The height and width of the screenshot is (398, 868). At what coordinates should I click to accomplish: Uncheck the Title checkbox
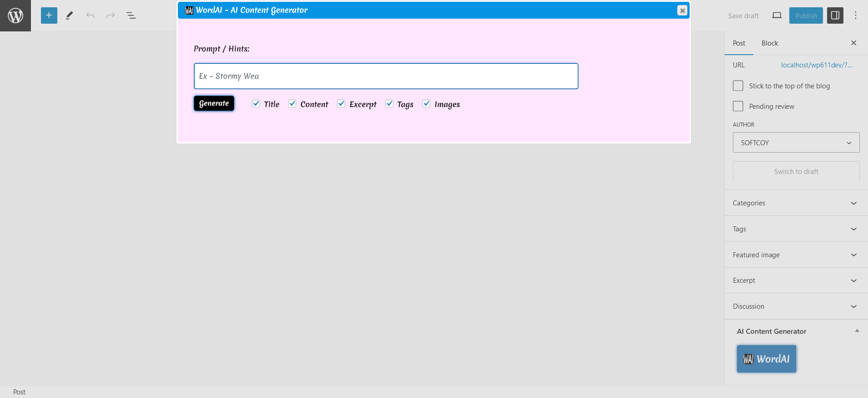pos(256,104)
